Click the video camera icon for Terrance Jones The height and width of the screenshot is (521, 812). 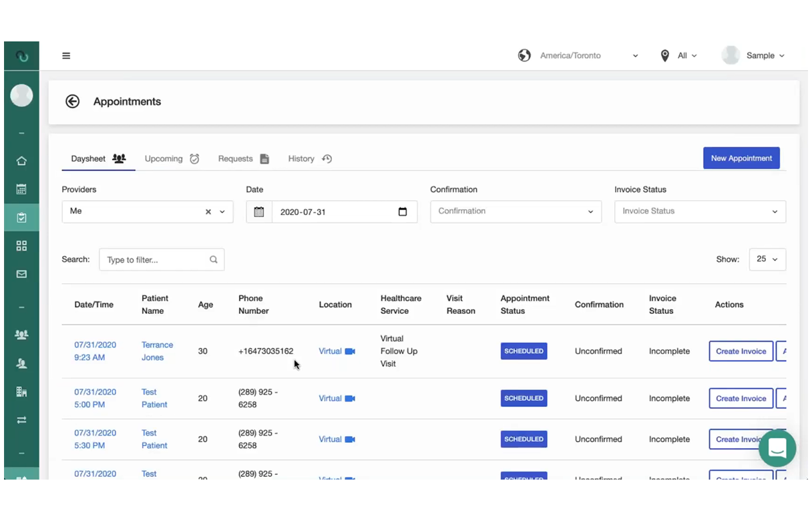click(x=350, y=351)
